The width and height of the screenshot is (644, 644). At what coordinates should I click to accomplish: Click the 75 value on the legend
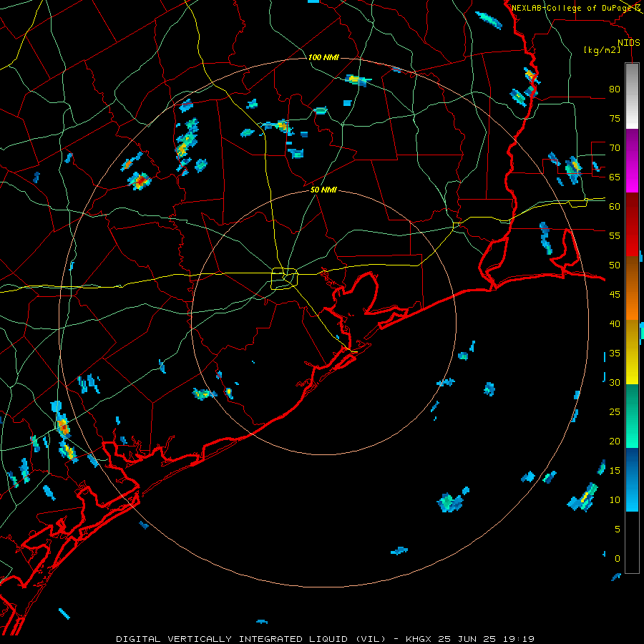tap(615, 119)
